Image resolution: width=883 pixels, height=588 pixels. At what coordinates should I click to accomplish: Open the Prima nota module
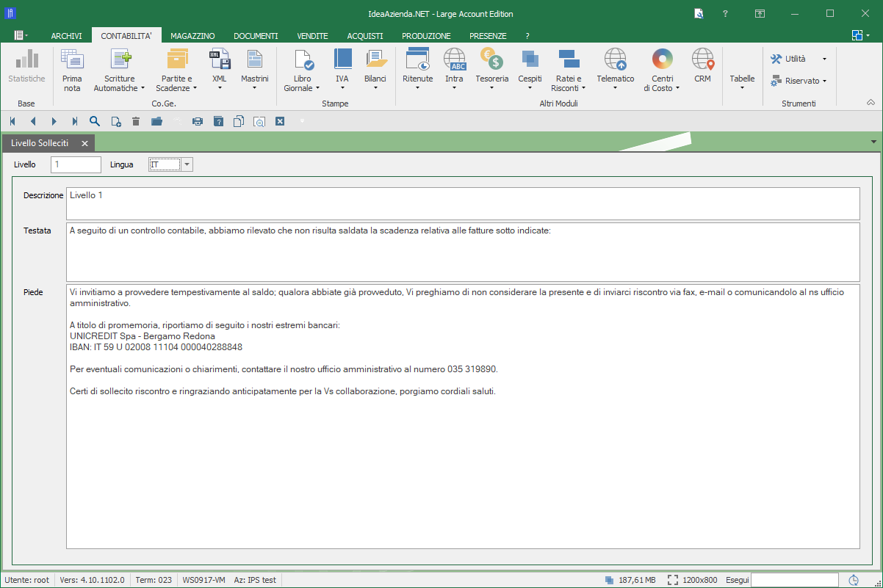72,70
